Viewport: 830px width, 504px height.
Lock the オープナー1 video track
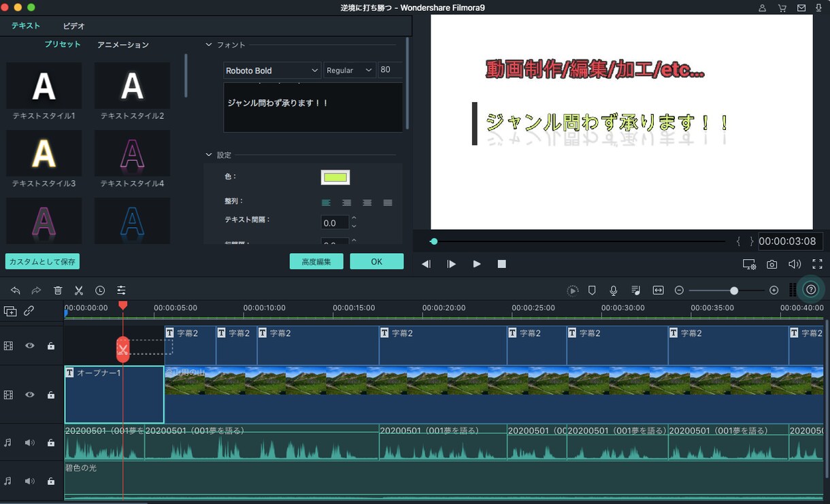click(50, 394)
